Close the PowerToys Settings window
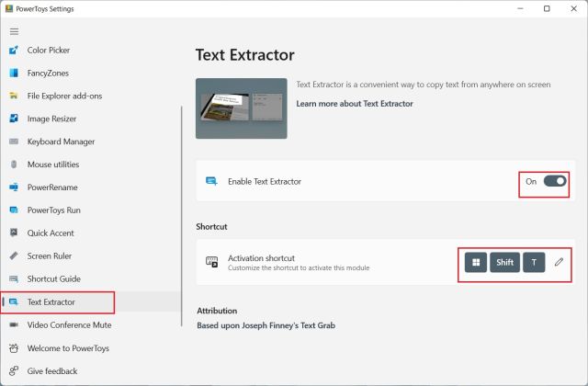This screenshot has width=588, height=386. 573,8
